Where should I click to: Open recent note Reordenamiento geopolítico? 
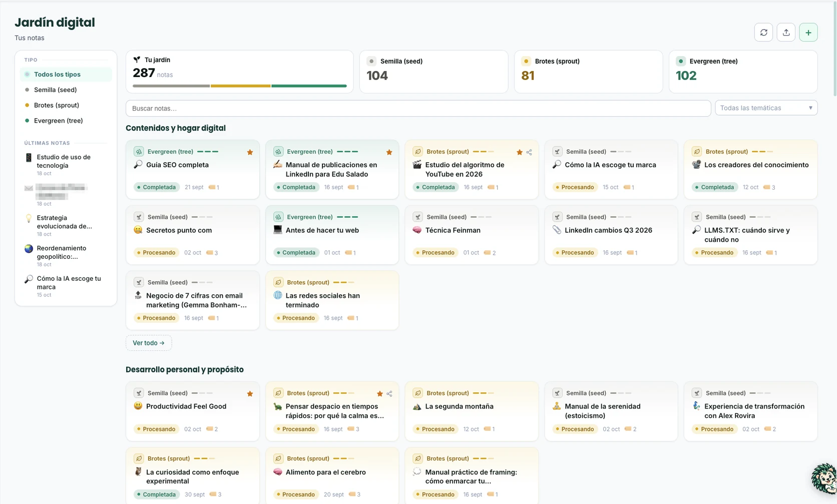(66, 255)
